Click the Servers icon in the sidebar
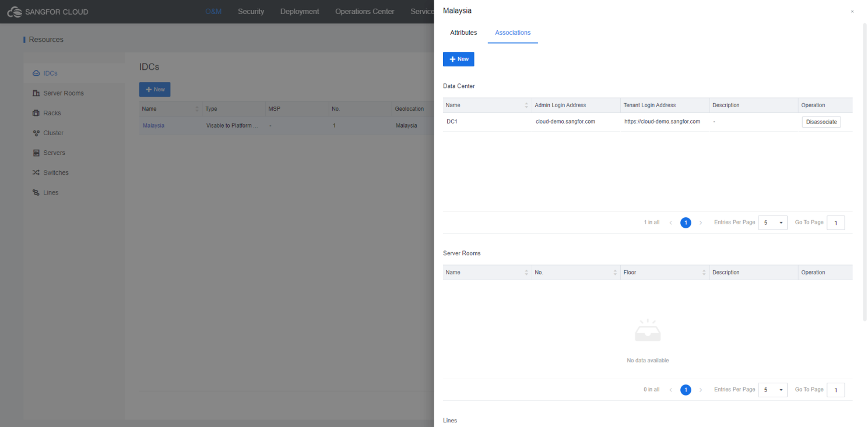Image resolution: width=868 pixels, height=427 pixels. point(36,153)
